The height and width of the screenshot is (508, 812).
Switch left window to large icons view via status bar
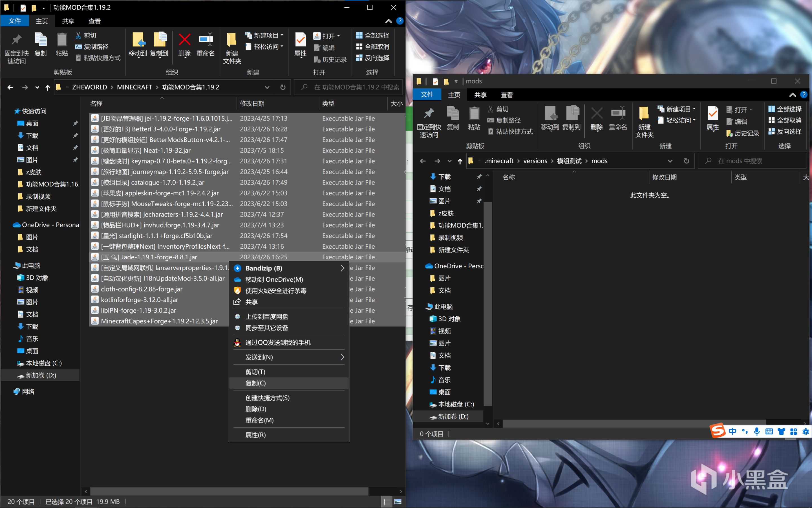(x=398, y=502)
